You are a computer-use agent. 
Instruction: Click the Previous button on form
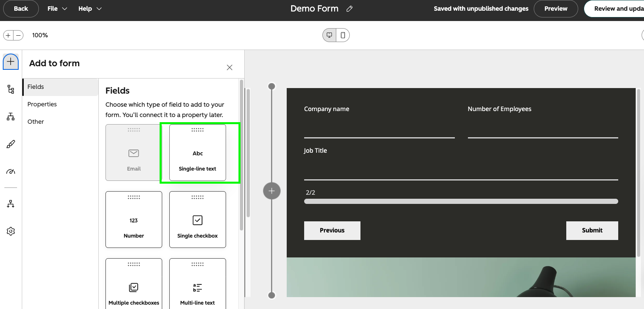point(332,230)
